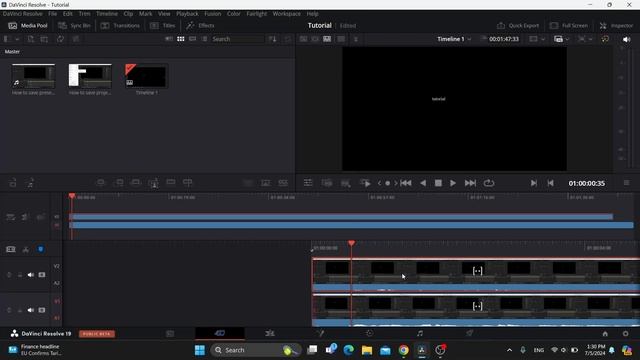Open the Inspector panel
Viewport: 640px width, 360px height.
point(616,25)
